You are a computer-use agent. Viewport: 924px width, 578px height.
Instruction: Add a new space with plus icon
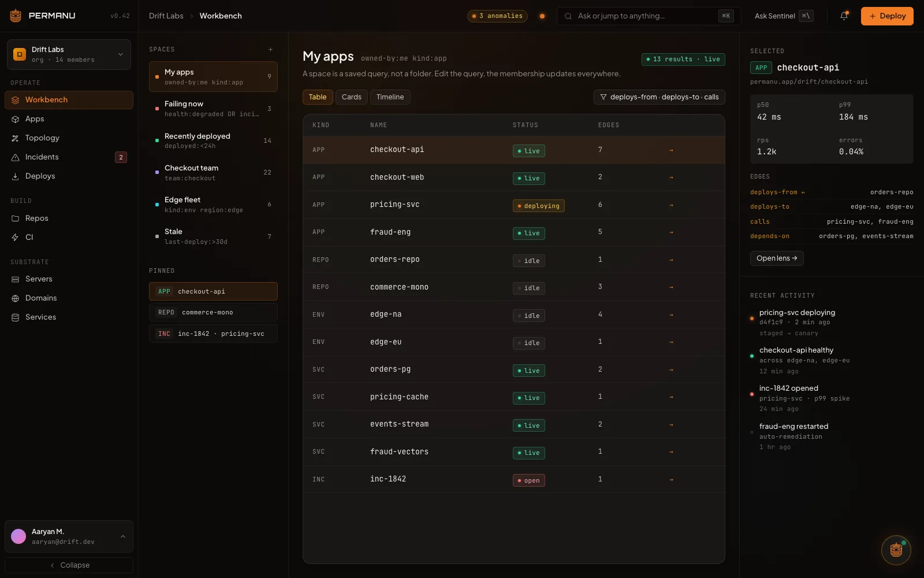[x=270, y=50]
